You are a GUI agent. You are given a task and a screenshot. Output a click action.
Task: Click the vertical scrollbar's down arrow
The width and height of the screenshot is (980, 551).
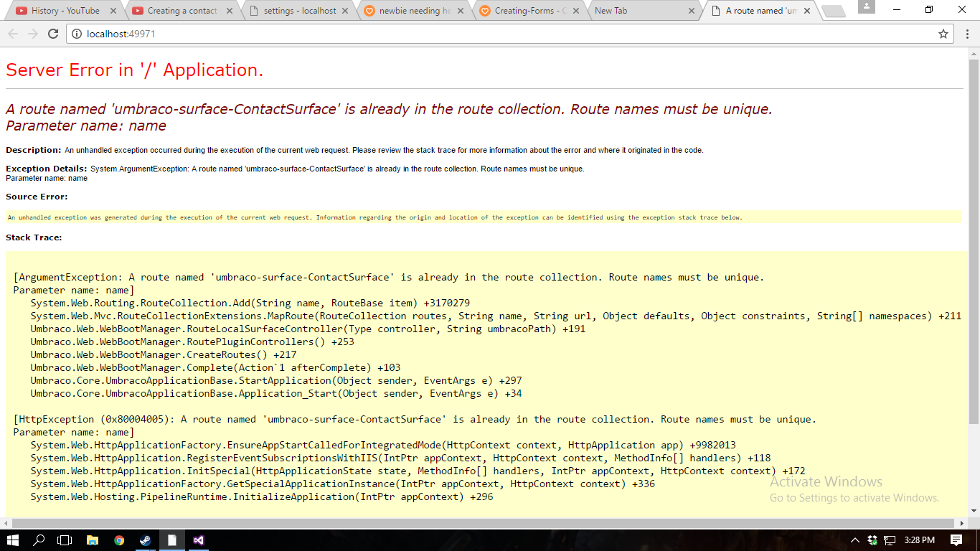(x=974, y=510)
